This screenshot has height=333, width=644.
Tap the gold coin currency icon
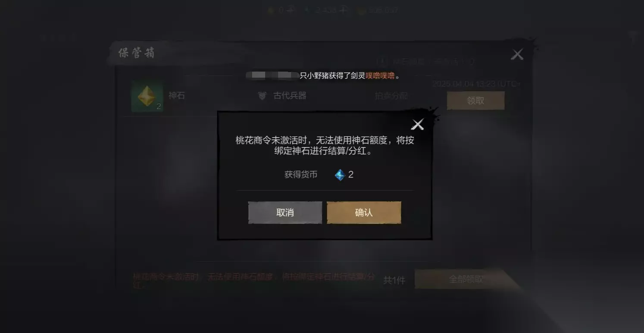(x=271, y=10)
